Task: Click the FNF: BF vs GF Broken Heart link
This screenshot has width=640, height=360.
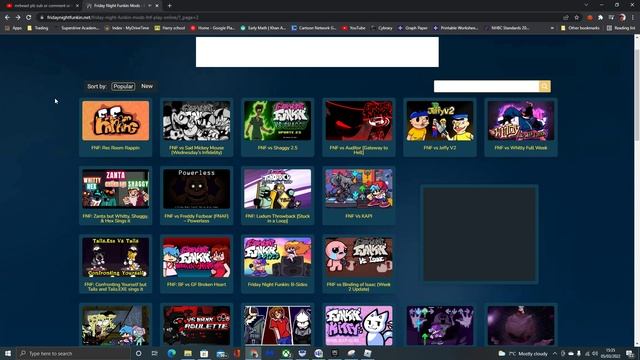Action: pos(196,284)
